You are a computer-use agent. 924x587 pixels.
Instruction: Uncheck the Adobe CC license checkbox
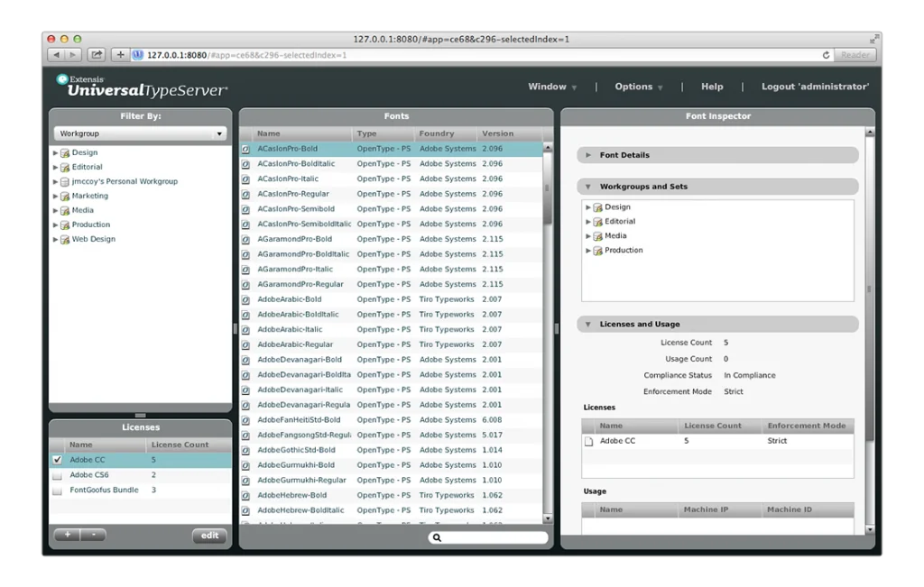58,460
